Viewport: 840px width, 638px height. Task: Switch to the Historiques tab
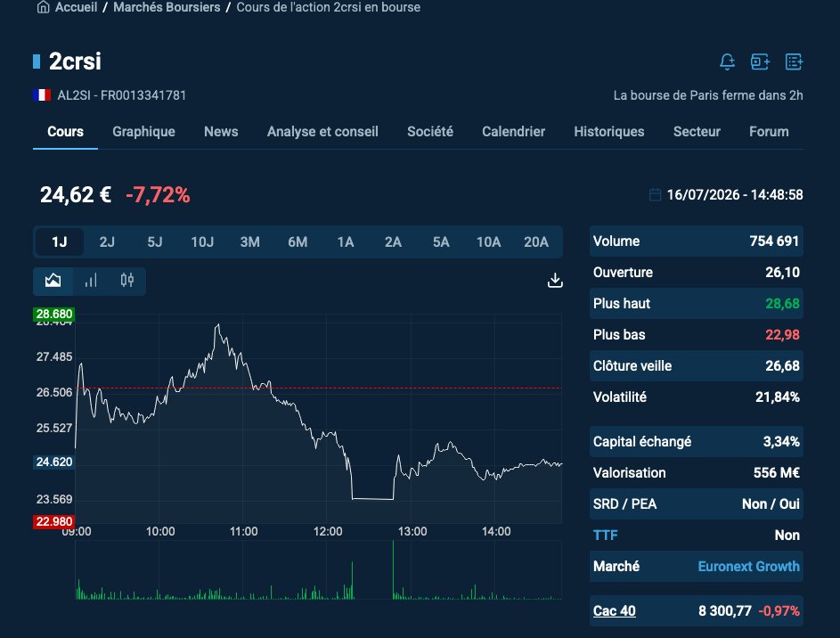(x=609, y=132)
